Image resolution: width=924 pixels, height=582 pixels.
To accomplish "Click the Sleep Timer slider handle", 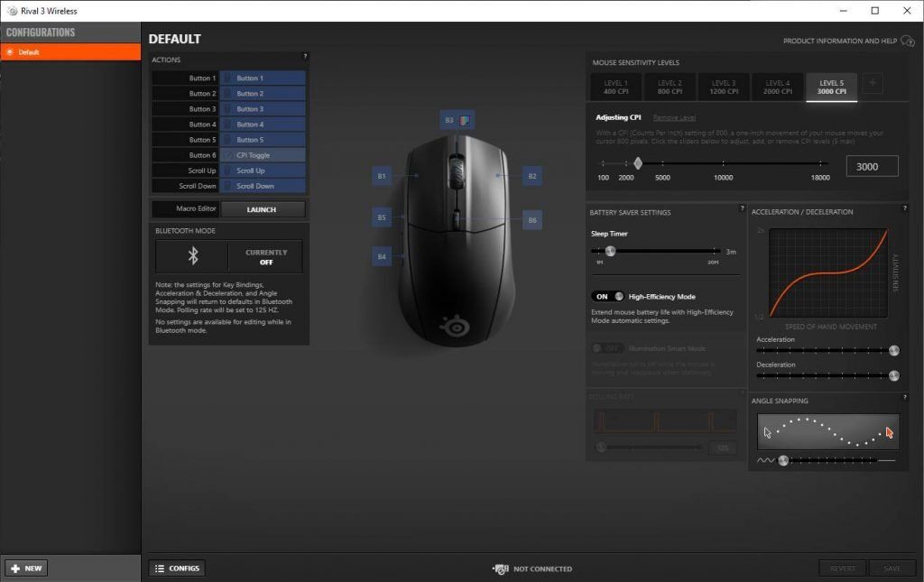I will 611,251.
